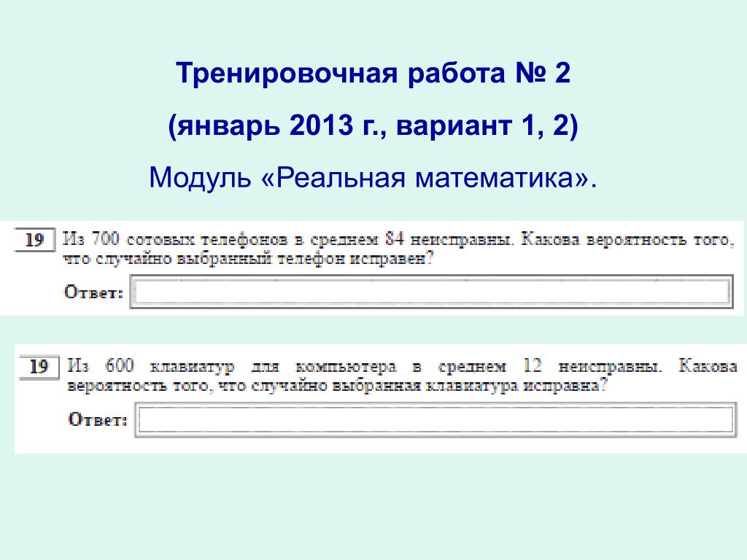Click the number box 19 beside the phones problem
Screen dimensions: 747x560
(35, 239)
